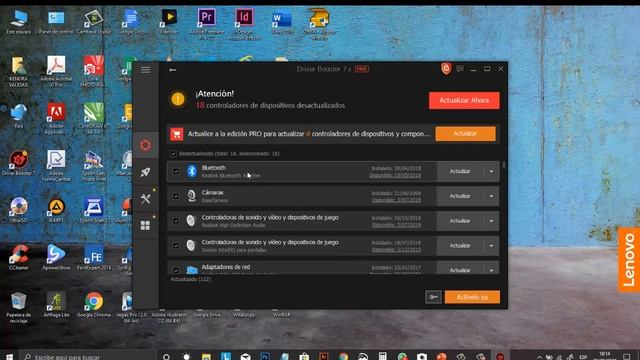640x360 pixels.
Task: Expand second sound controller row dropdown arrow
Action: [x=491, y=246]
